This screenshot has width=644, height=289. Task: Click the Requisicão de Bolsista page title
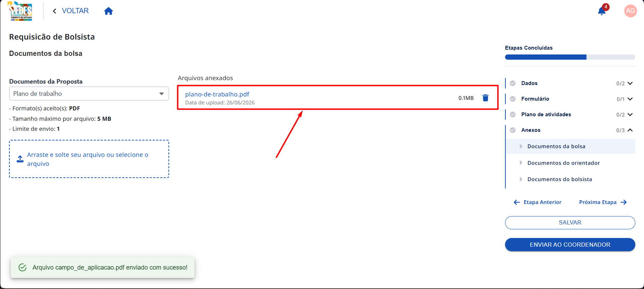(52, 37)
